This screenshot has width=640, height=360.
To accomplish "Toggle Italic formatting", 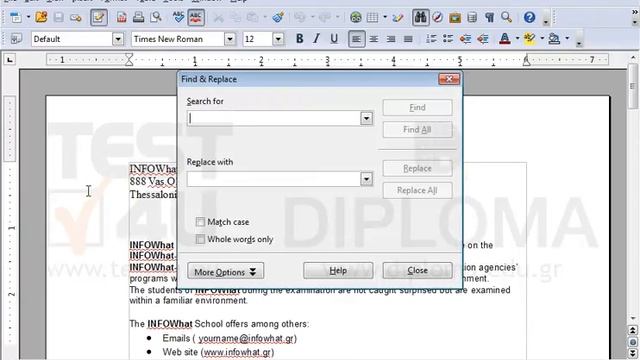I will [x=316, y=39].
